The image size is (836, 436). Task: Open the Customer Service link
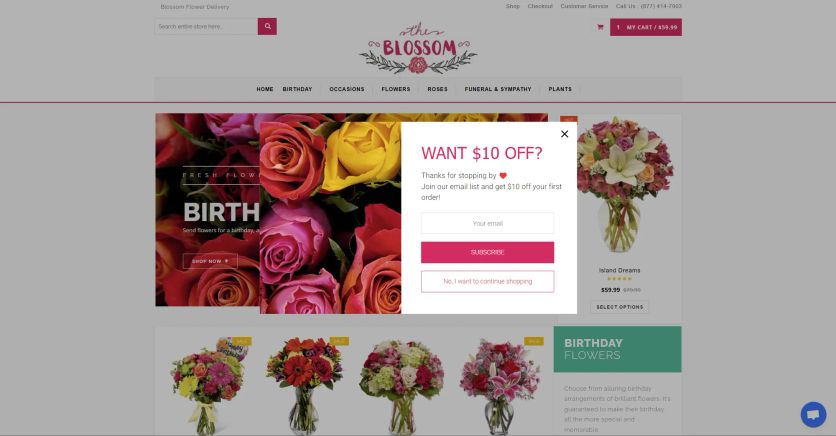(584, 6)
